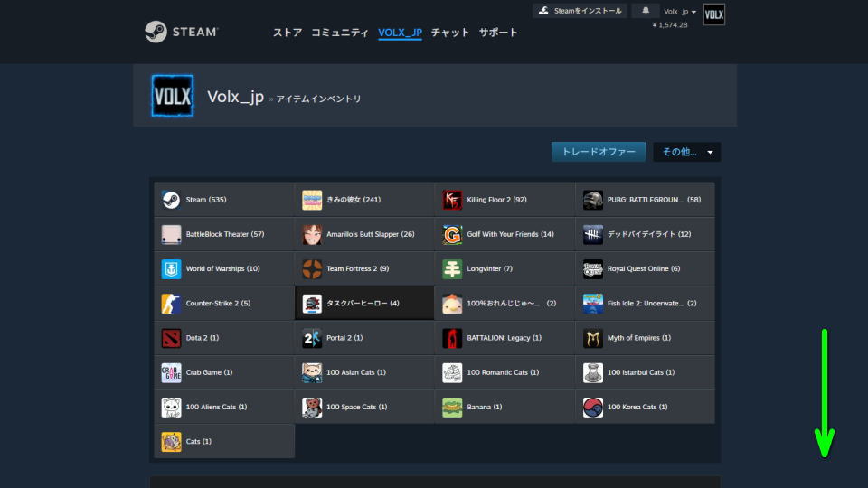The image size is (868, 488).
Task: Select the Crab Game icon
Action: [x=171, y=372]
